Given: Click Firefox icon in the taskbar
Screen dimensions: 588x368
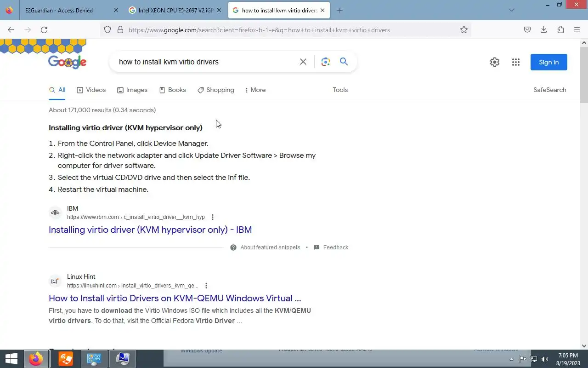Looking at the screenshot, I should click(x=36, y=359).
